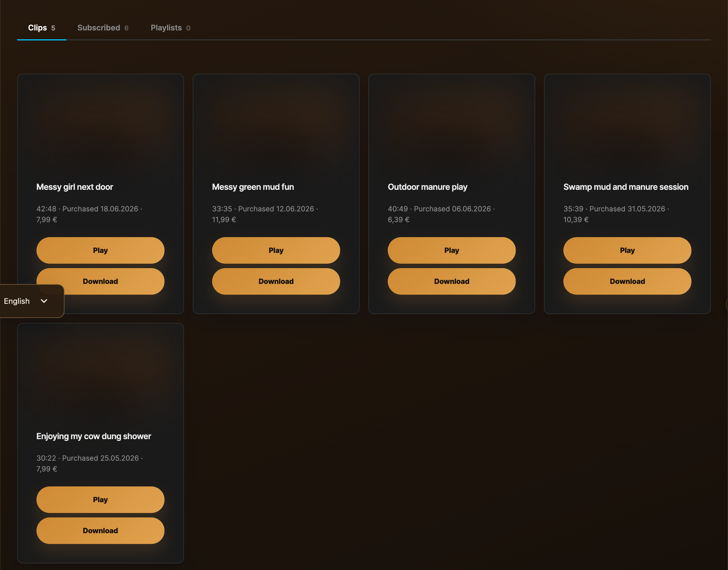The height and width of the screenshot is (570, 728).
Task: Open the Subscribed tab
Action: [103, 28]
